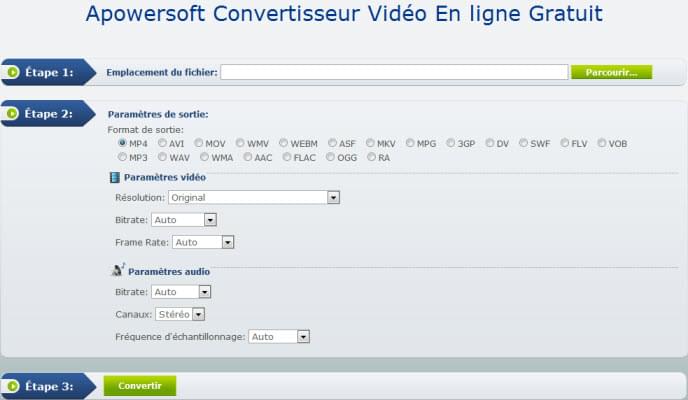Choose the DV format option
Viewport: 688px width, 400px height.
pos(490,143)
